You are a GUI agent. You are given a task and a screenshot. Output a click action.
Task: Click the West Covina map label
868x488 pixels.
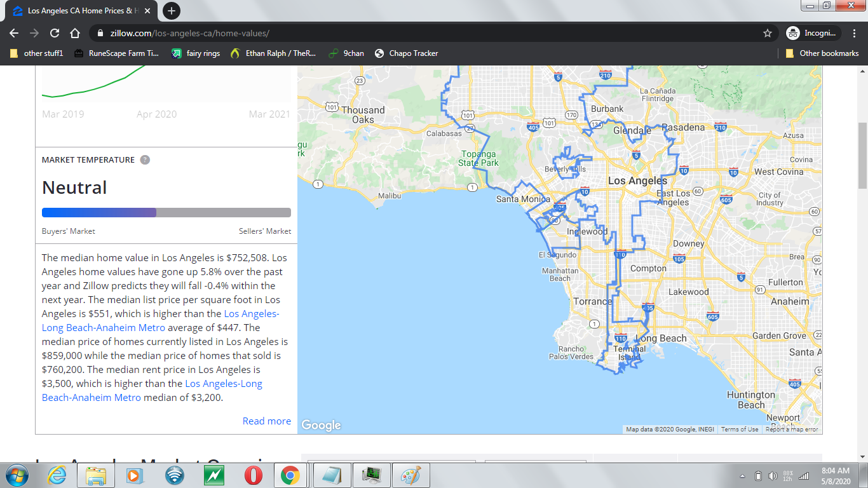coord(778,172)
